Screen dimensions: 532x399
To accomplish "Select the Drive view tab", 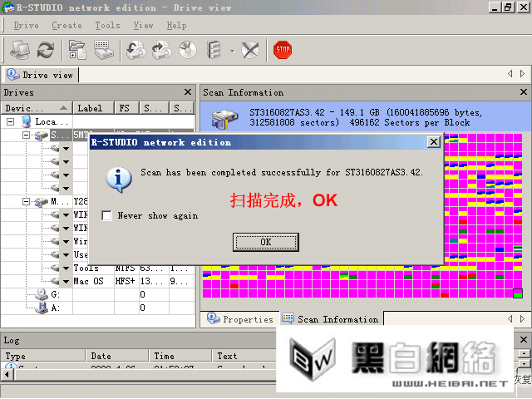I will pos(40,75).
